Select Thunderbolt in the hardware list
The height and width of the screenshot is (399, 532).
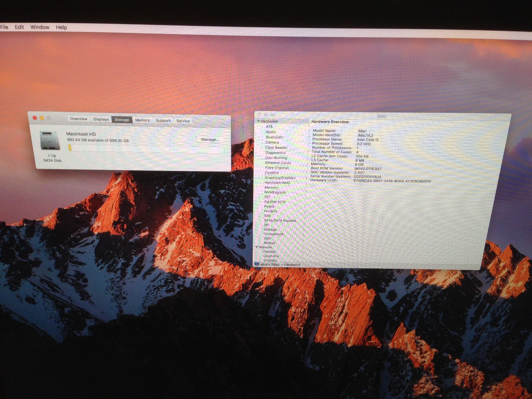(x=273, y=234)
